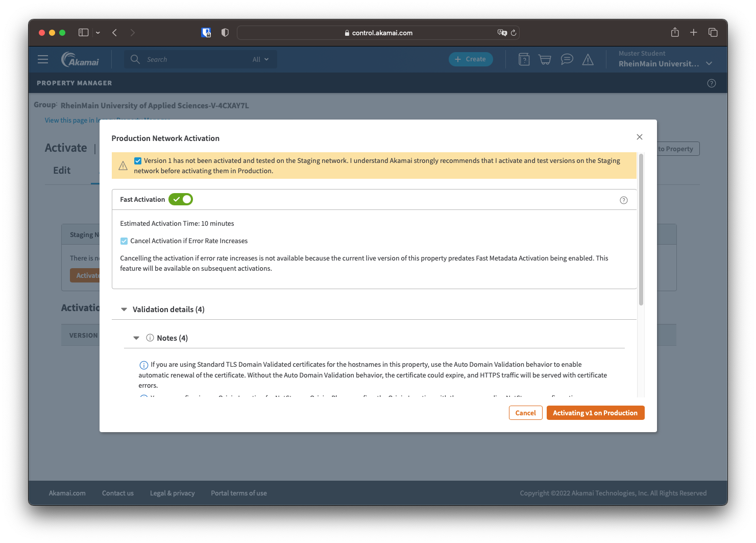The height and width of the screenshot is (543, 756).
Task: Uncheck the staging not tested acknowledgement checkbox
Action: pos(138,160)
